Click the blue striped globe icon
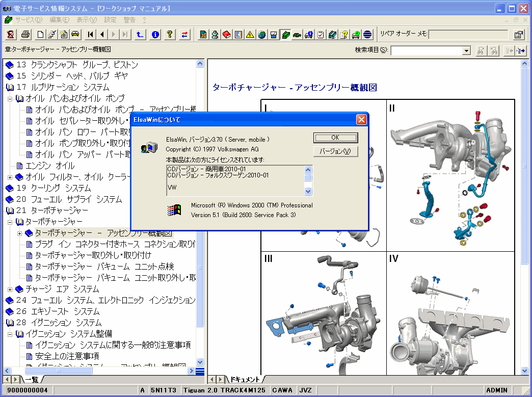 [367, 34]
